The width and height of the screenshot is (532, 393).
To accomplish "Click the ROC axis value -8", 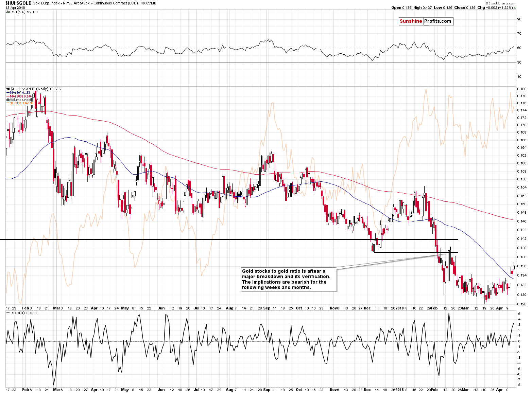I will (x=519, y=385).
